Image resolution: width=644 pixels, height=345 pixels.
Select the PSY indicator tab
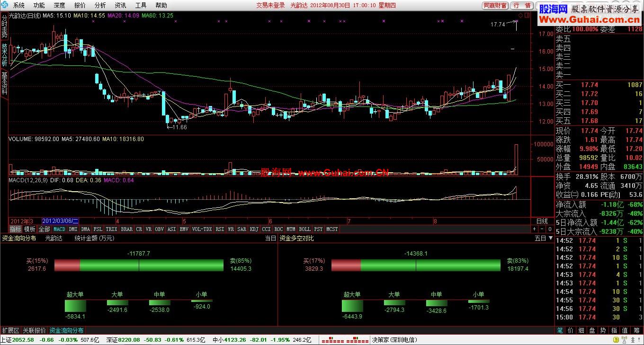click(x=318, y=229)
